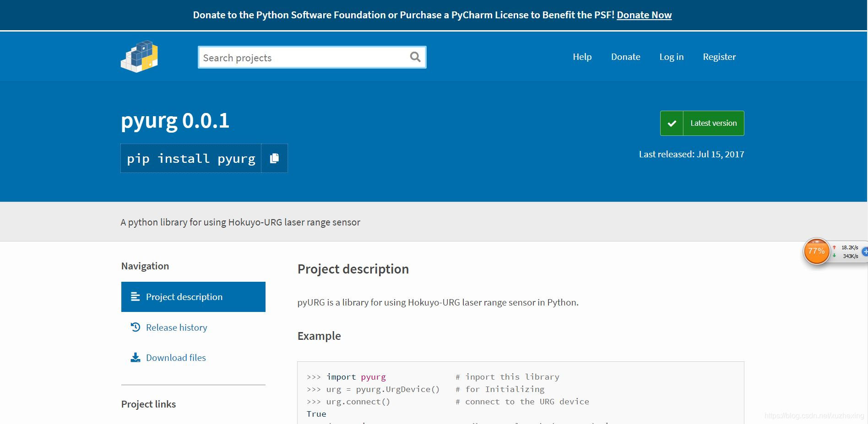
Task: Click the PyPI logo icon
Action: pos(139,57)
